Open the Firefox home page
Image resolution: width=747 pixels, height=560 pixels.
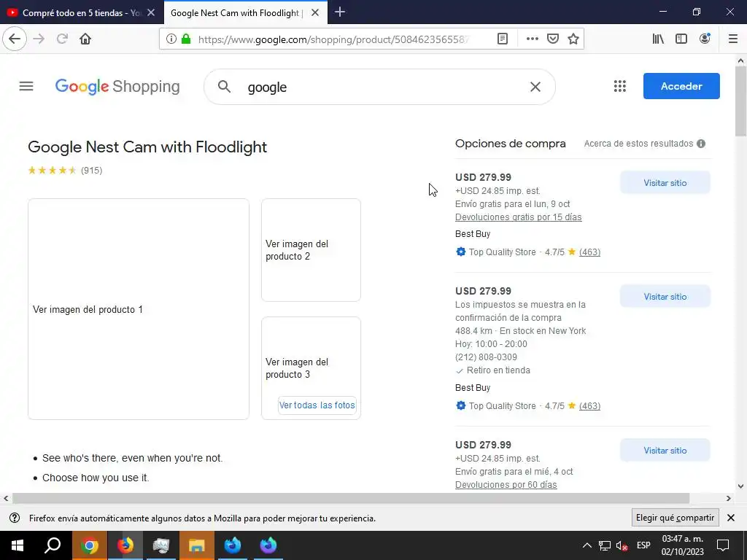(85, 39)
